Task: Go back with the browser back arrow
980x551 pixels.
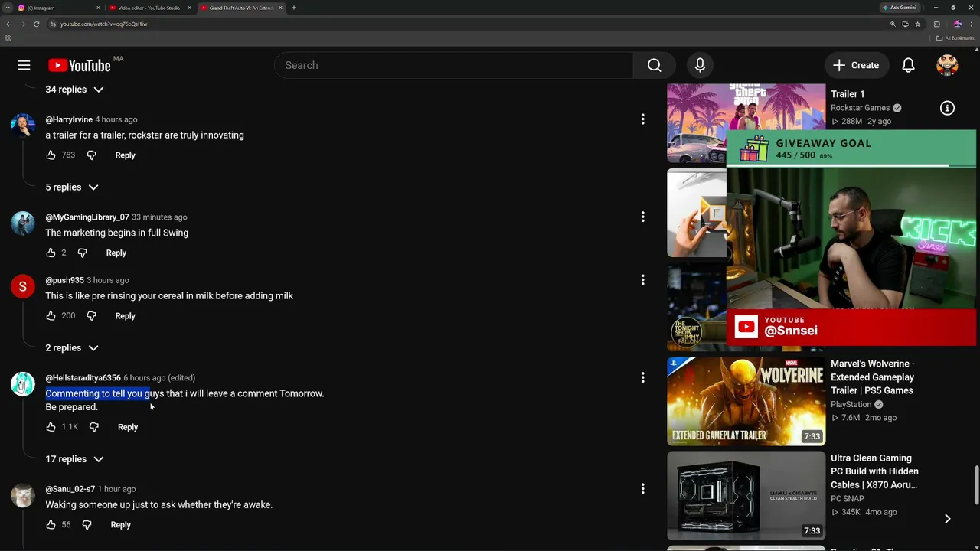Action: pos(8,24)
